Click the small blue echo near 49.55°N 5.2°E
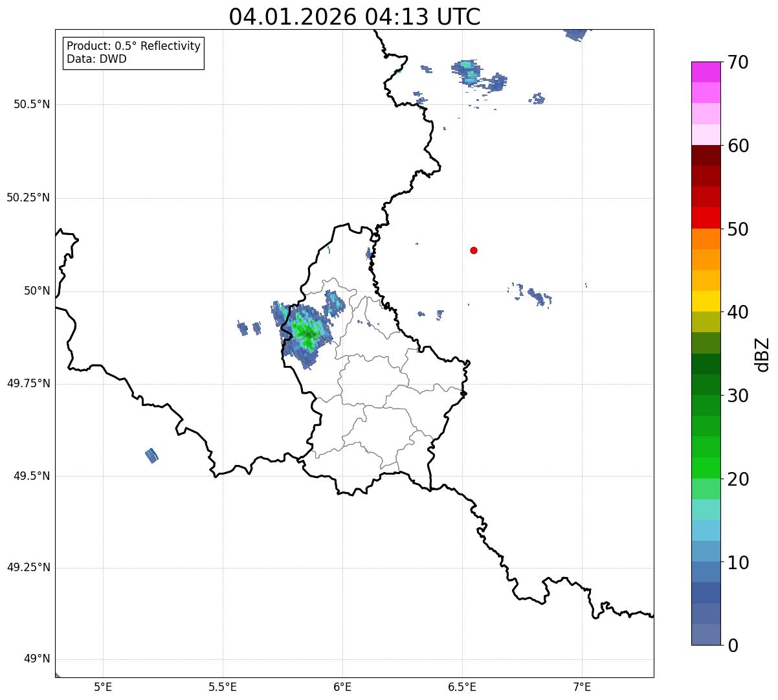The height and width of the screenshot is (700, 778). [151, 455]
